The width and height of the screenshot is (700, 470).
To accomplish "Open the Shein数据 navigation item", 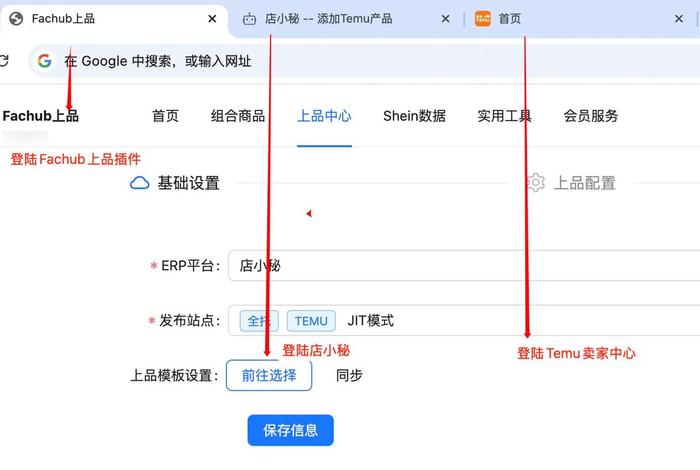I will point(414,116).
